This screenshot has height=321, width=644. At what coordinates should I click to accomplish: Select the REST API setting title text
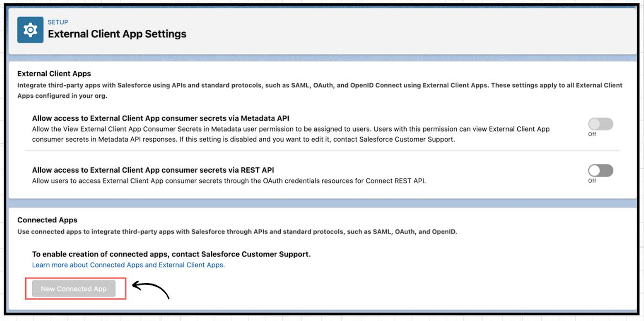[x=153, y=170]
